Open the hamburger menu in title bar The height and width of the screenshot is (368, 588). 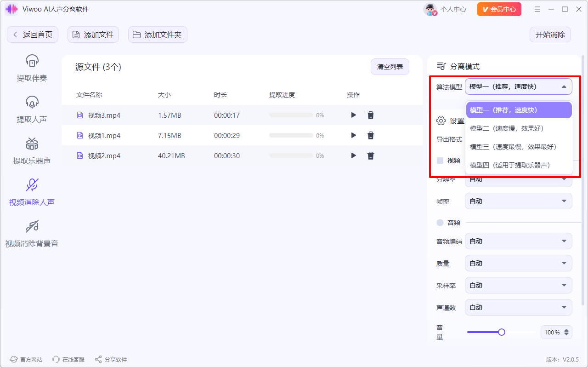[x=537, y=9]
